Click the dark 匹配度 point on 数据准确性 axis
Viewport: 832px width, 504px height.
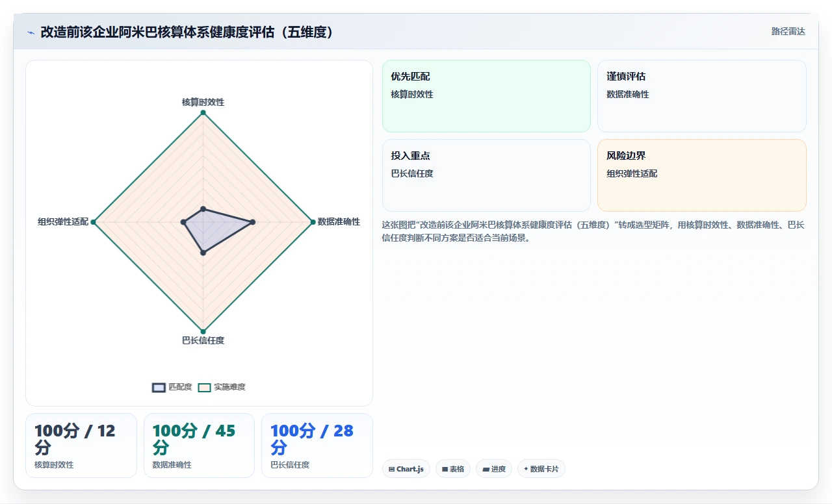tap(253, 222)
